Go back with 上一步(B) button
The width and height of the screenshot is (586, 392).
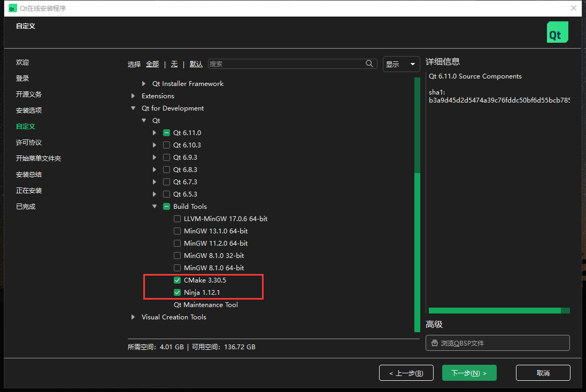click(x=406, y=373)
